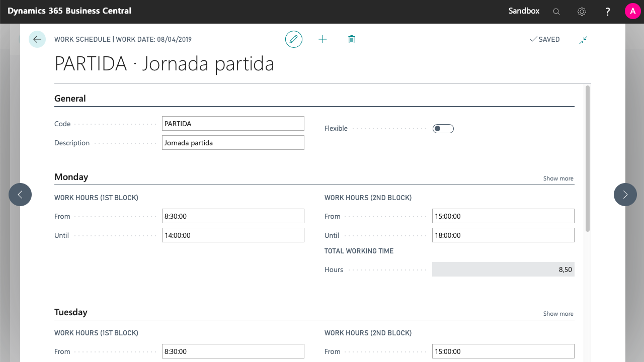
Task: Collapse the Monday section header
Action: pyautogui.click(x=71, y=177)
